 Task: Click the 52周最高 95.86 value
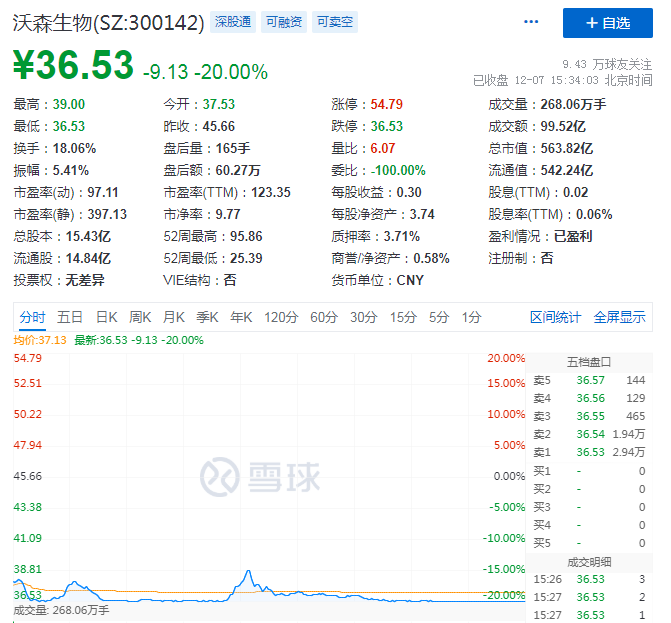click(246, 236)
